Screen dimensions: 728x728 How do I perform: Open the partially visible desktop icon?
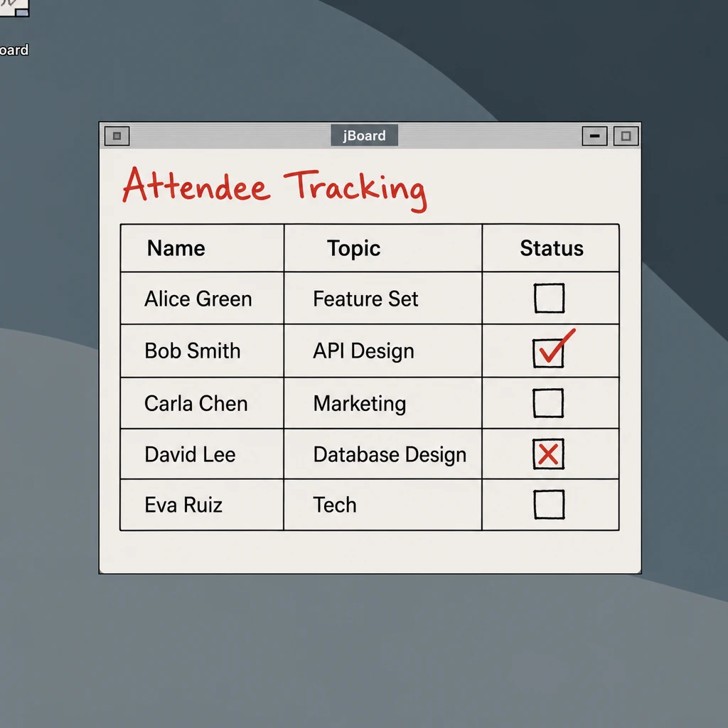coord(14,9)
